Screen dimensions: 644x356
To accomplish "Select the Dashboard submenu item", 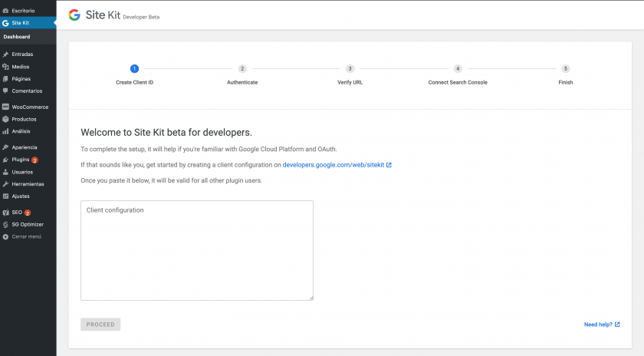I will [x=17, y=37].
